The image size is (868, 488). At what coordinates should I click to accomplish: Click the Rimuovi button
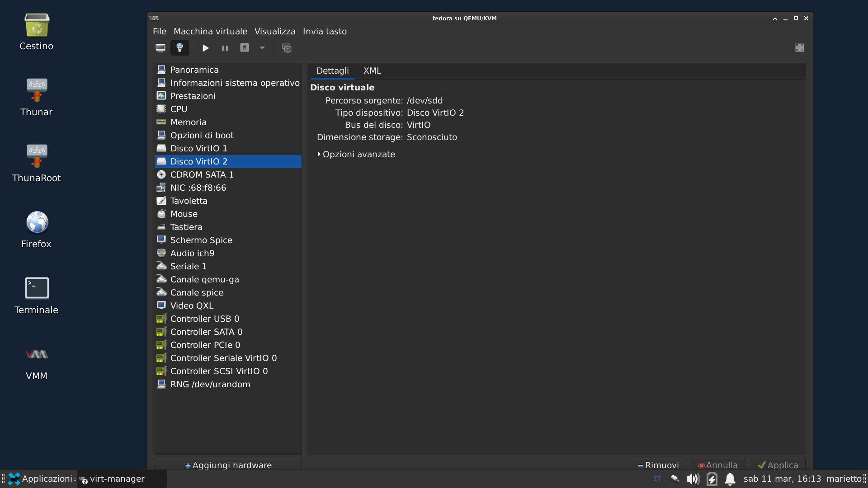tap(658, 465)
